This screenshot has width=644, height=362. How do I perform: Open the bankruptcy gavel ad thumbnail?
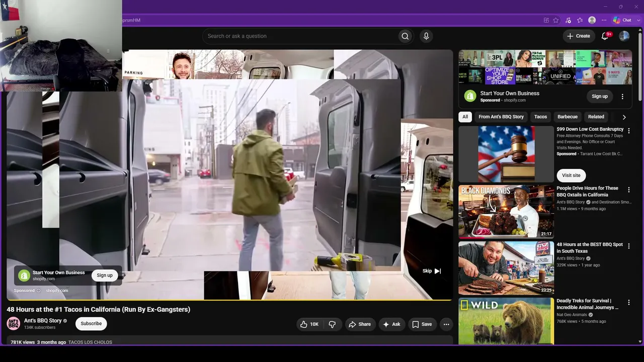506,154
